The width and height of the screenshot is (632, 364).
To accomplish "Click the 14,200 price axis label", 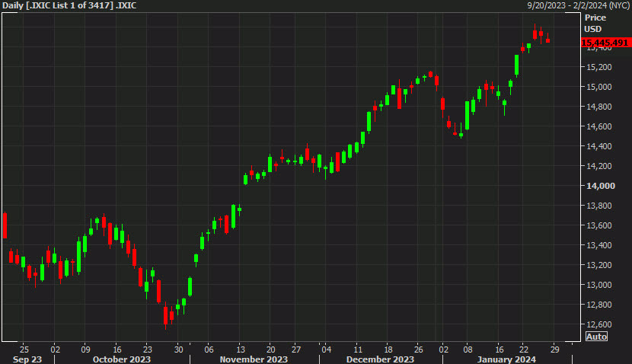I will (x=599, y=166).
